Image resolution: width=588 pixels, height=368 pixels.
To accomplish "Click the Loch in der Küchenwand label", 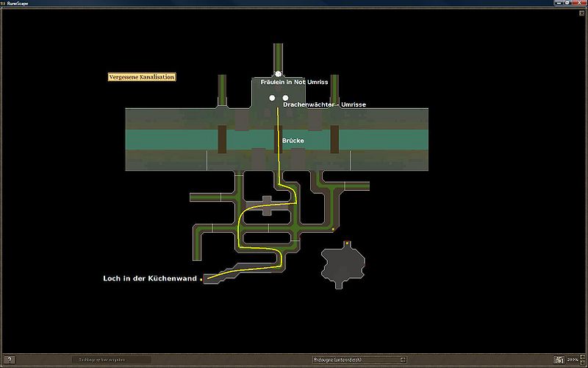I will click(x=150, y=279).
